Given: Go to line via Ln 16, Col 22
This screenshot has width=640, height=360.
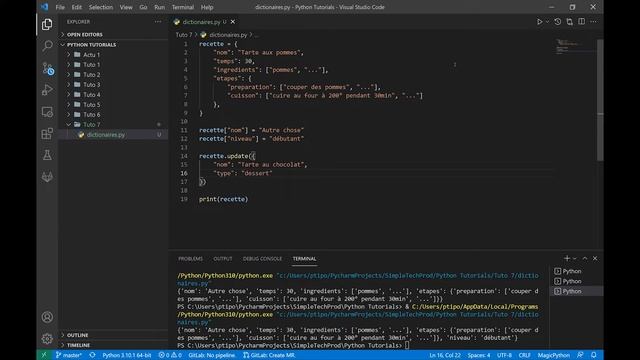Looking at the screenshot, I should click(x=444, y=355).
